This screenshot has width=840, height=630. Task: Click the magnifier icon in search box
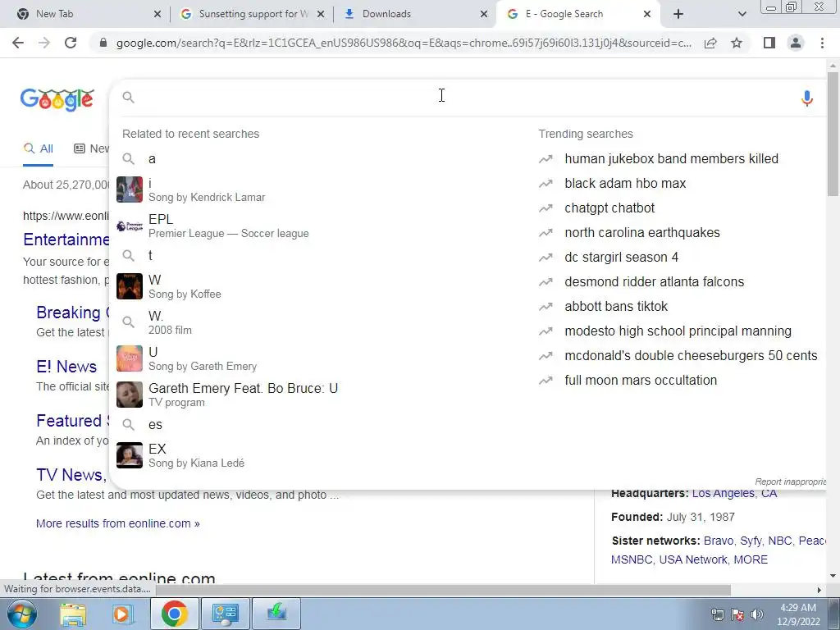click(x=128, y=97)
